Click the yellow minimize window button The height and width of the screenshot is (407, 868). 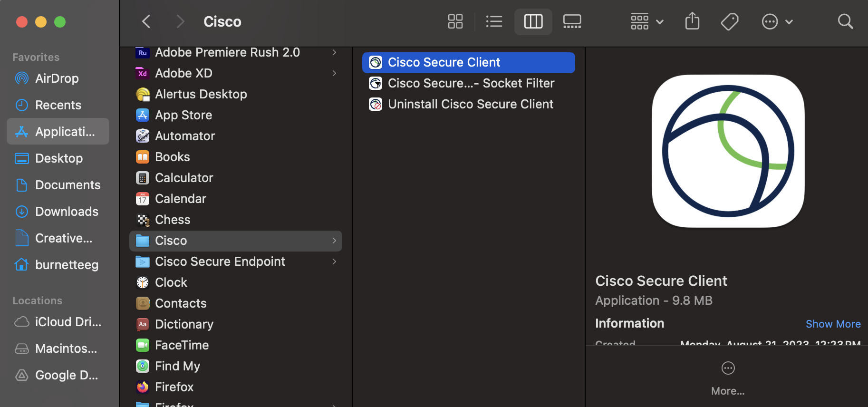(41, 22)
